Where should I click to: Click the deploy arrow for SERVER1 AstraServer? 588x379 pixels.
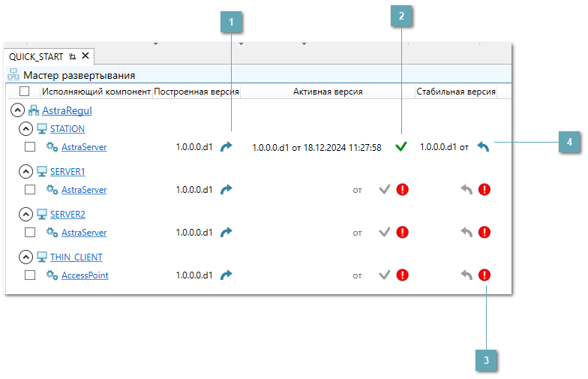226,190
